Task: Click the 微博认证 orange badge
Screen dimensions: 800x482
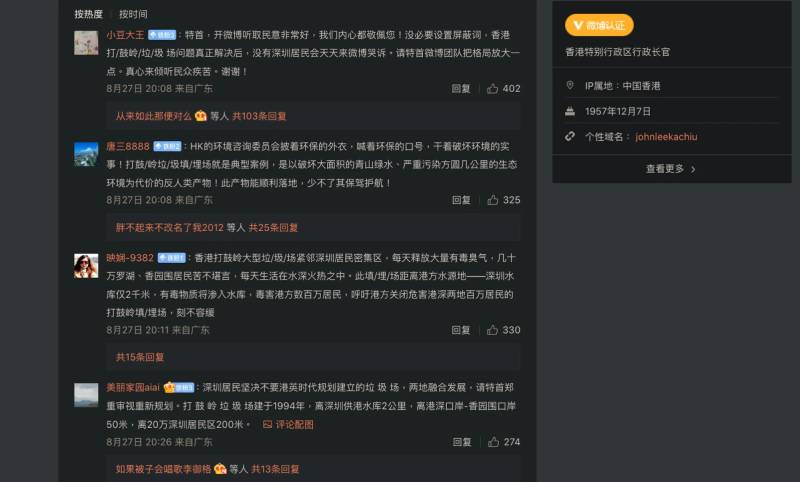Action: click(599, 25)
